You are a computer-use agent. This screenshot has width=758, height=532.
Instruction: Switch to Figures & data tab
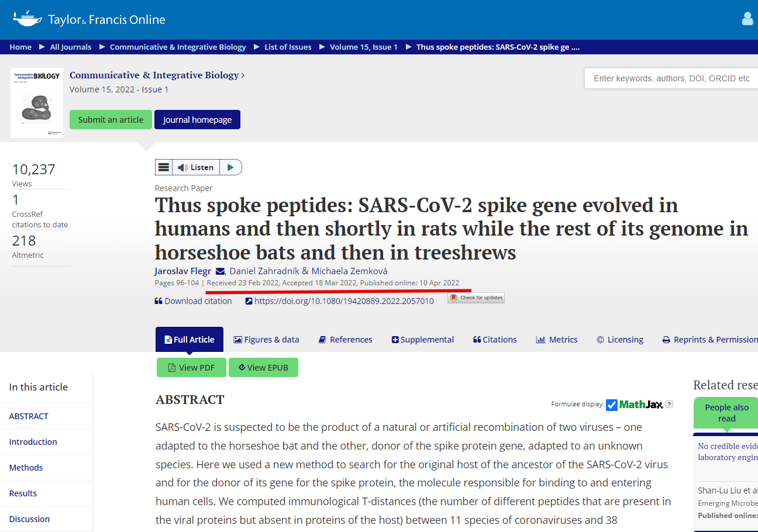(266, 339)
